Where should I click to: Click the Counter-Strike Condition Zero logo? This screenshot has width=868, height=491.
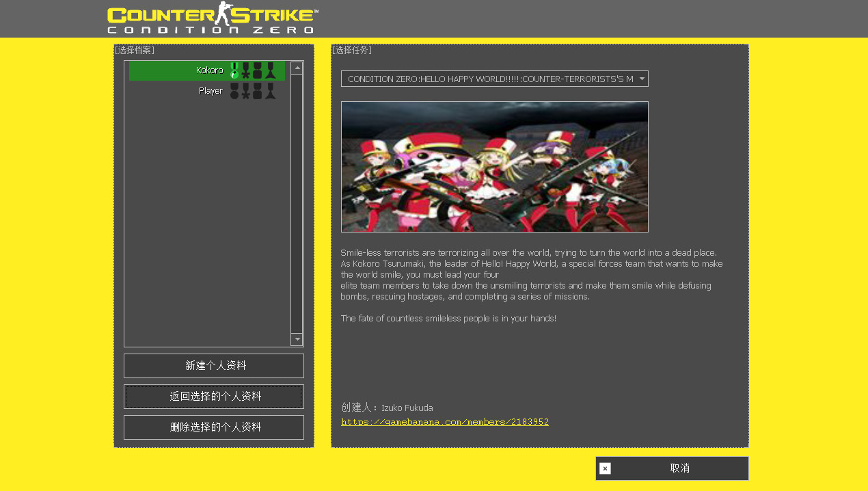tap(210, 18)
